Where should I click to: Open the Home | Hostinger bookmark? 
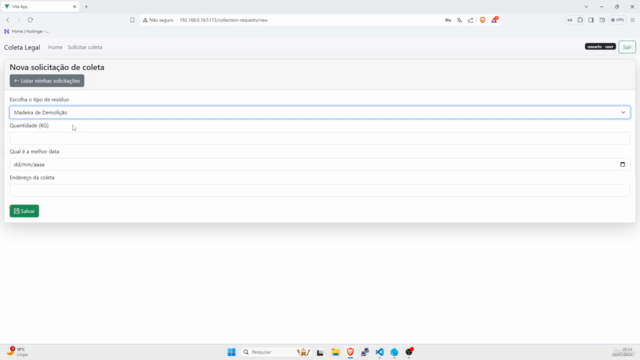[27, 31]
